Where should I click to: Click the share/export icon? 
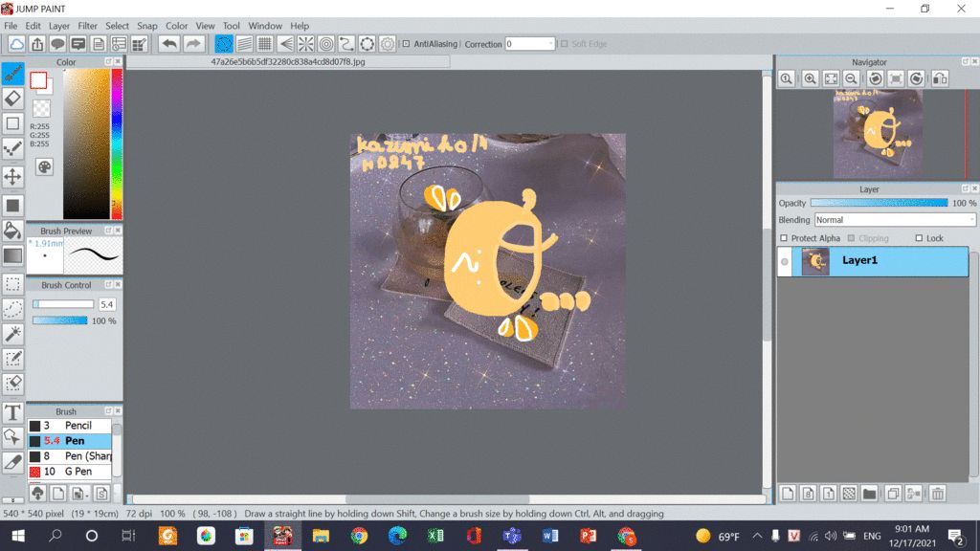point(37,44)
